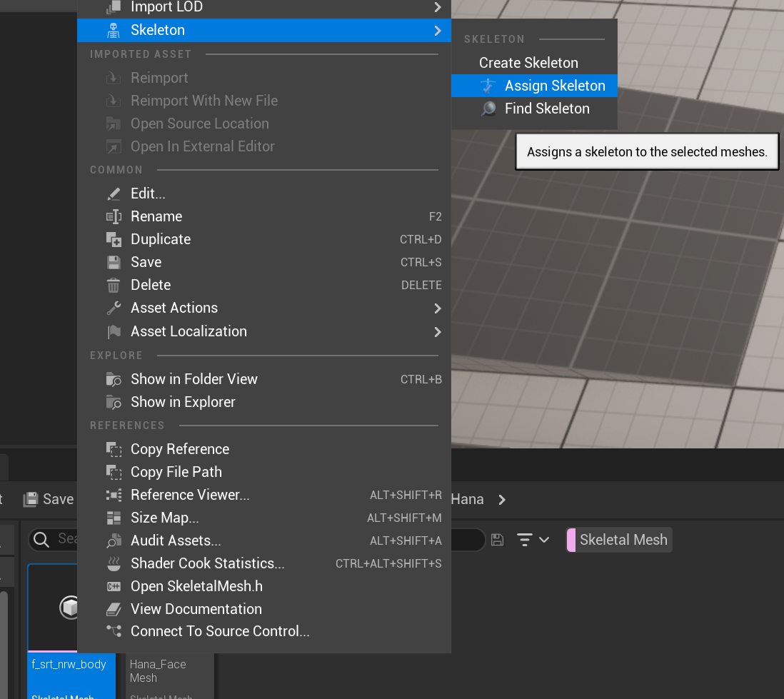Click the save search icon beside search box
784x699 pixels.
pos(498,540)
